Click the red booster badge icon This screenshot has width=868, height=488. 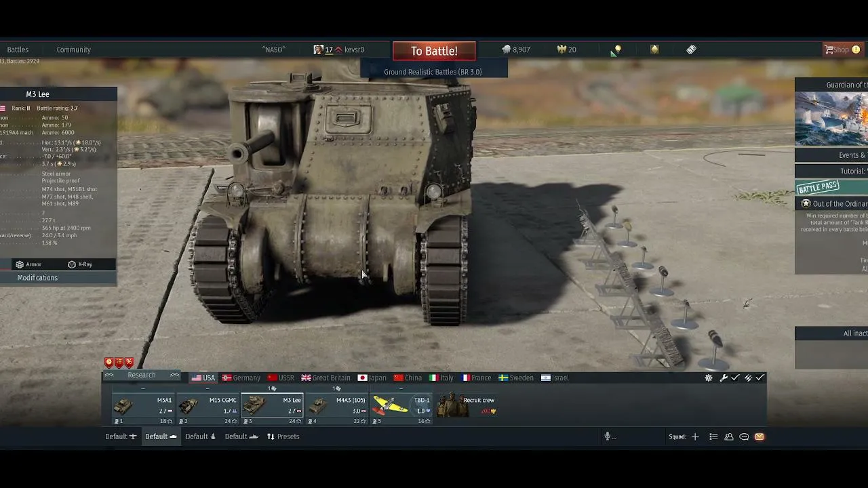pyautogui.click(x=108, y=363)
